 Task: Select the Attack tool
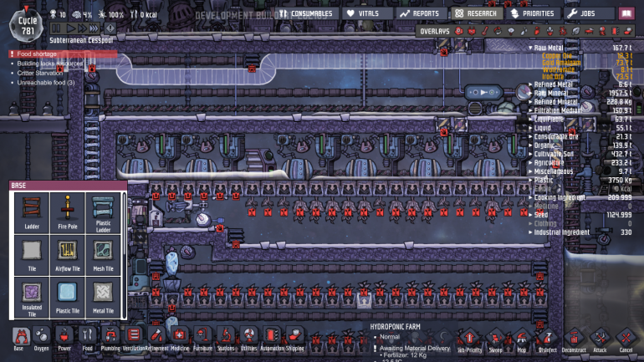(600, 340)
